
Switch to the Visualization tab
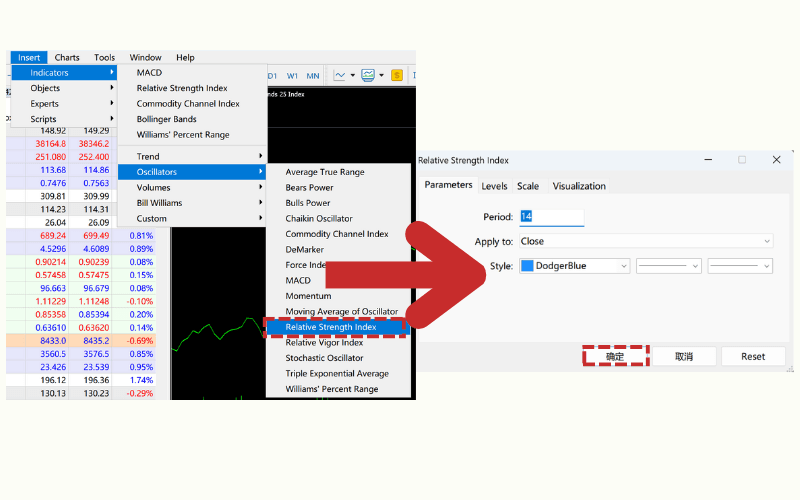coord(579,186)
